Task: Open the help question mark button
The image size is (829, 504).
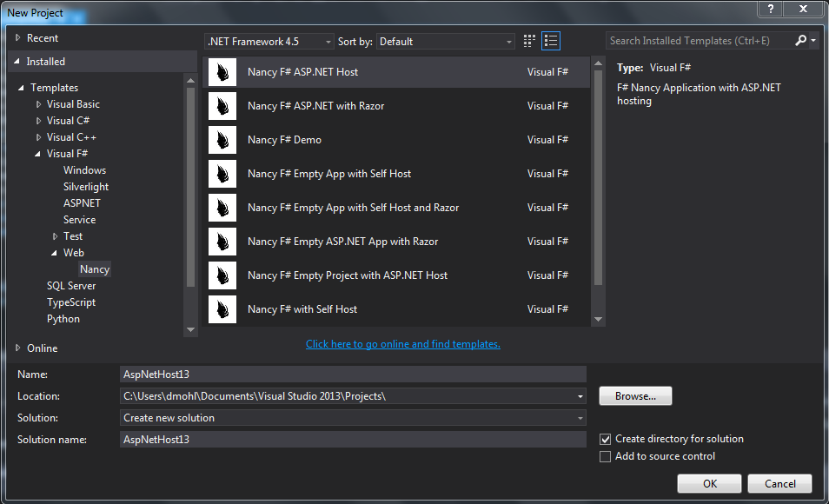Action: click(x=771, y=9)
